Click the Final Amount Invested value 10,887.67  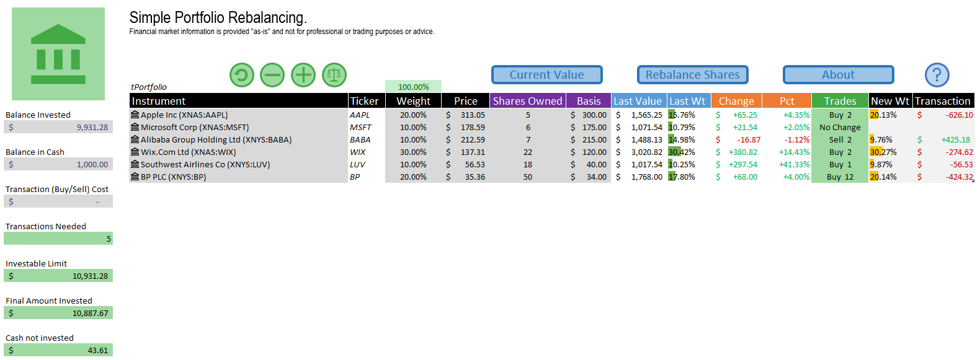tap(58, 313)
